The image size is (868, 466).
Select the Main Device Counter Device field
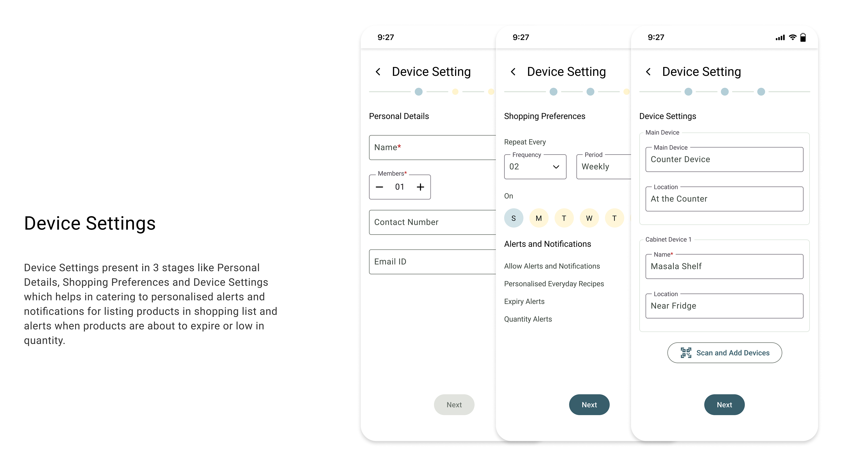724,159
